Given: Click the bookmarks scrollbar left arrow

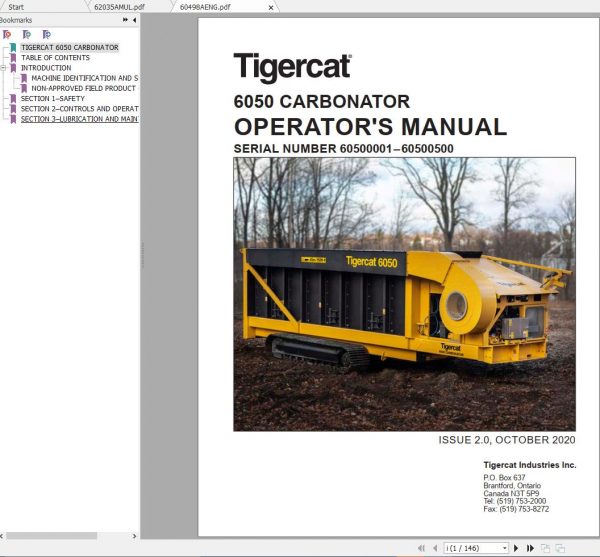Looking at the screenshot, I should (x=2, y=536).
